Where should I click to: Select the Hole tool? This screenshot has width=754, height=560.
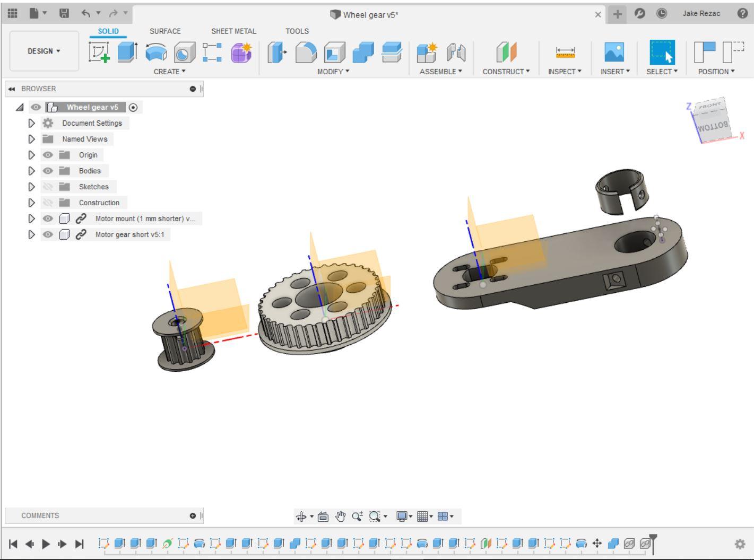point(185,52)
